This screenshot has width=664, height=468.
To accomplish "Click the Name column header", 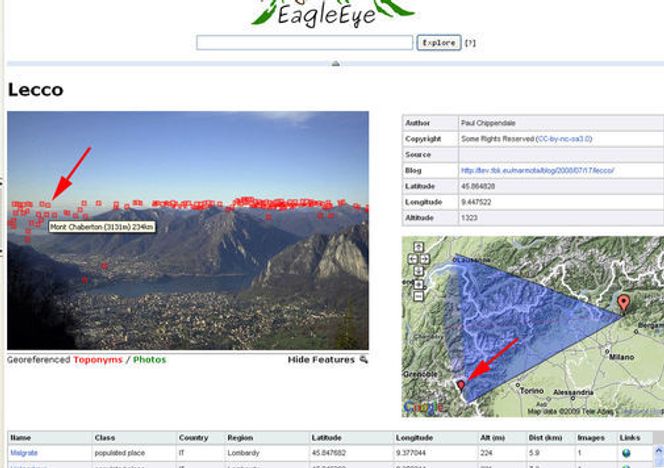I will (20, 438).
